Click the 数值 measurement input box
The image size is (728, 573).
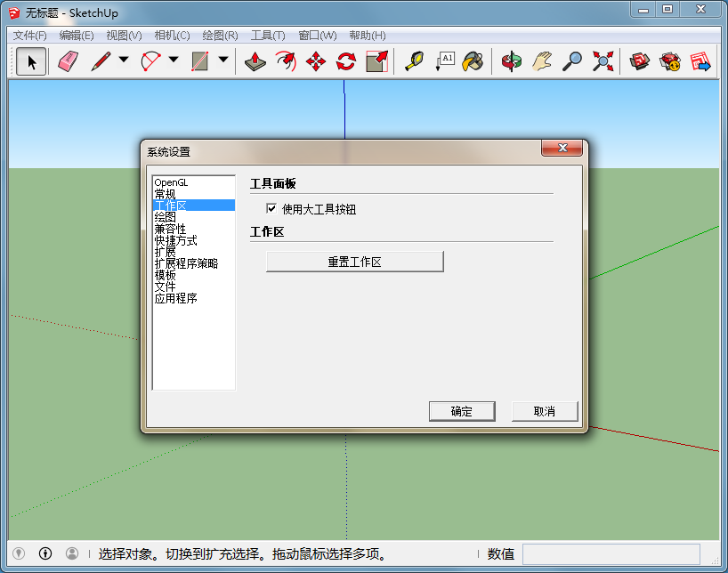pyautogui.click(x=611, y=553)
